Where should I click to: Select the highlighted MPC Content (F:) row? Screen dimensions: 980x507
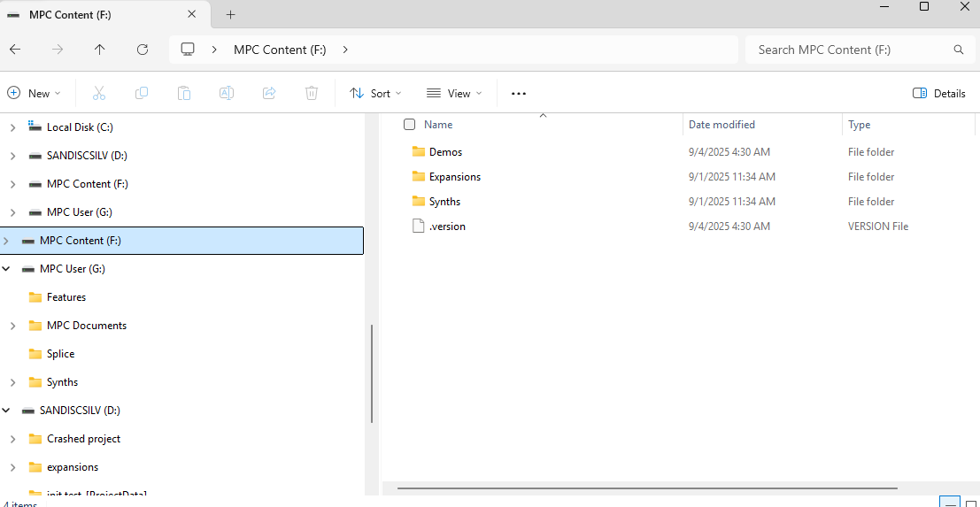181,241
